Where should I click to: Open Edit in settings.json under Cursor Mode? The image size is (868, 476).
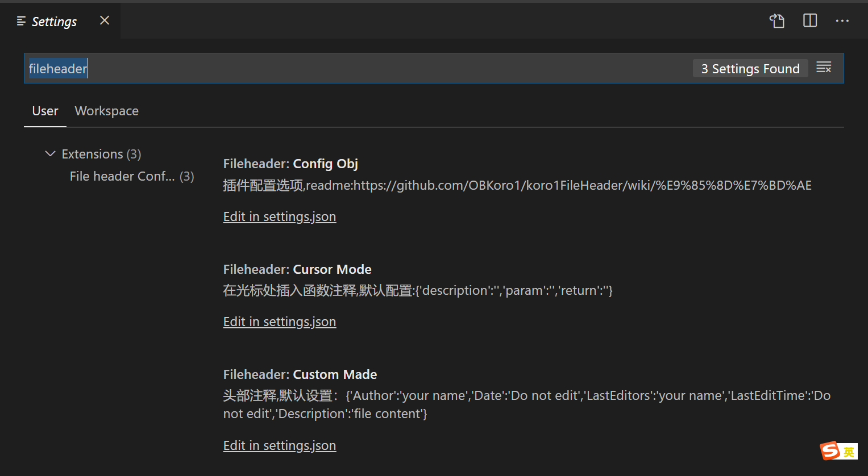[279, 321]
